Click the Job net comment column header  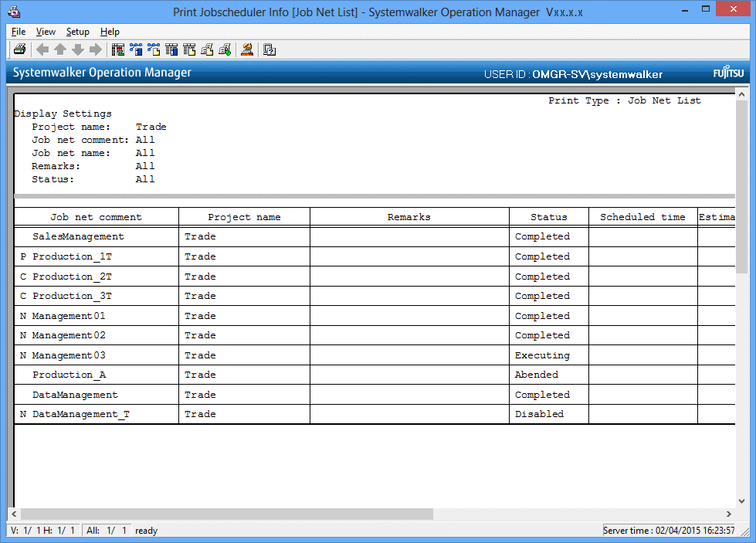[97, 217]
